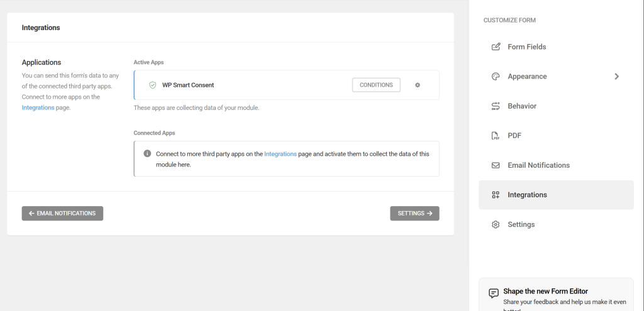Open the Appearance section

pos(556,76)
